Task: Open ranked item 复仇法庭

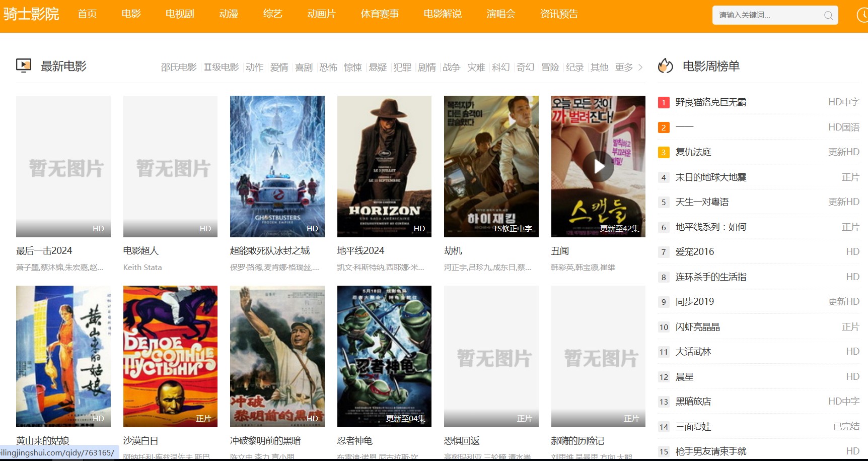Action: coord(693,152)
